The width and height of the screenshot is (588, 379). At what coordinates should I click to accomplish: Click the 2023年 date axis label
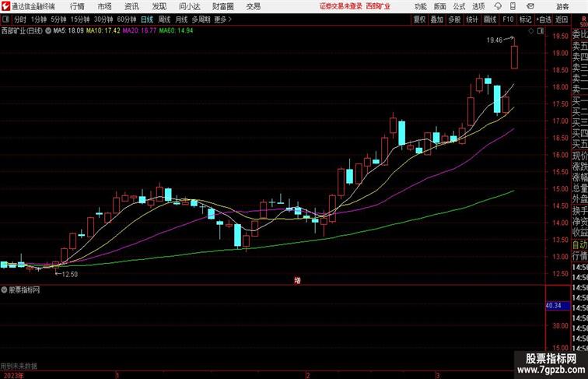pyautogui.click(x=13, y=375)
